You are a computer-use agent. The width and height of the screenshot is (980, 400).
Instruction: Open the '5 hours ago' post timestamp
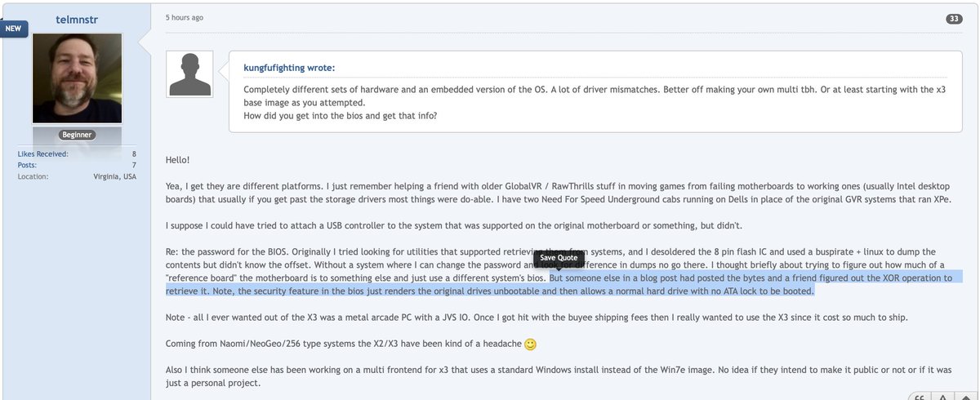(x=185, y=16)
